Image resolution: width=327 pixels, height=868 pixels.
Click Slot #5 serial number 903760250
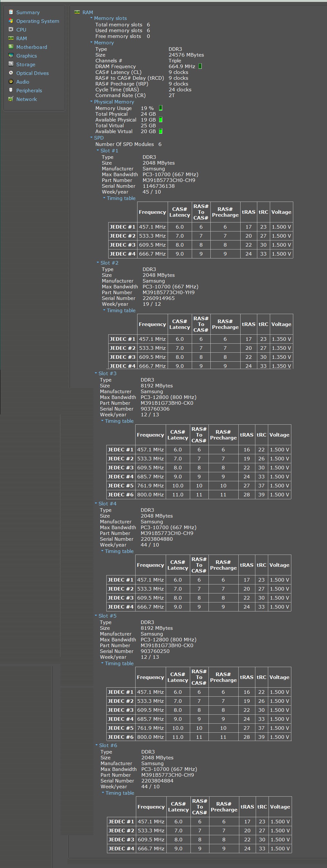click(x=155, y=651)
